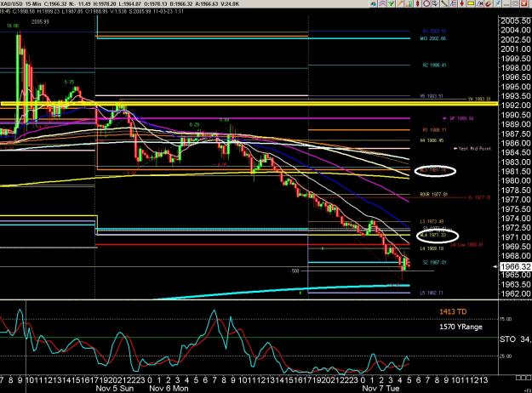Screen dimensions: 532x393
Task: Click the 1992.00 price axis label
Action: click(515, 105)
